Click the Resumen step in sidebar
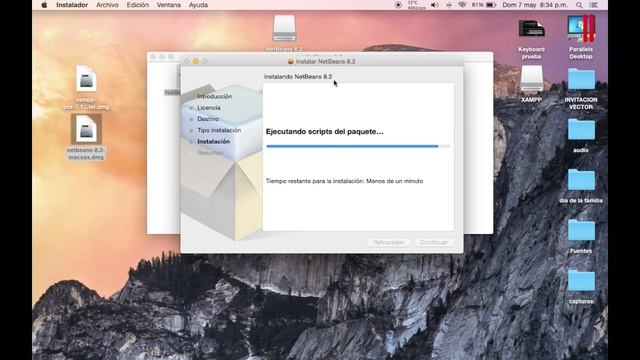 tap(210, 153)
